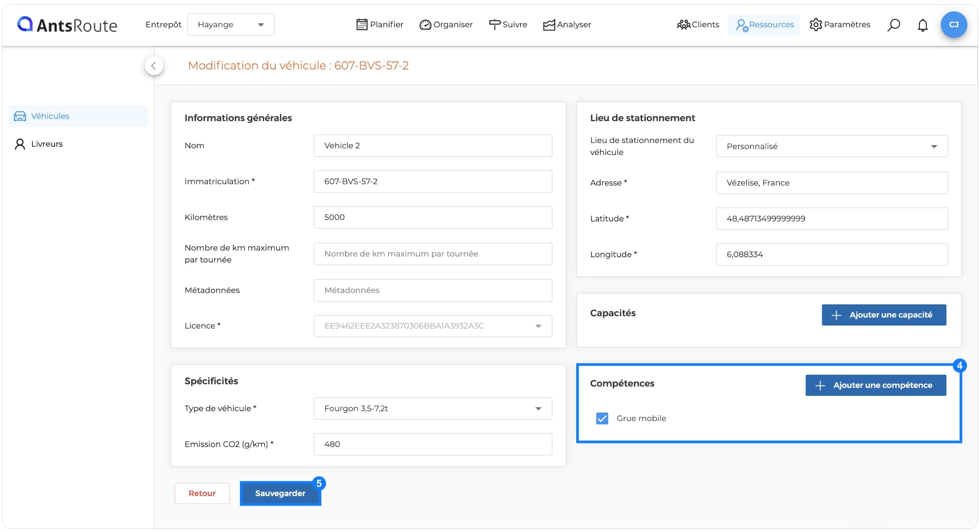
Task: Open the CJ user avatar
Action: 954,25
